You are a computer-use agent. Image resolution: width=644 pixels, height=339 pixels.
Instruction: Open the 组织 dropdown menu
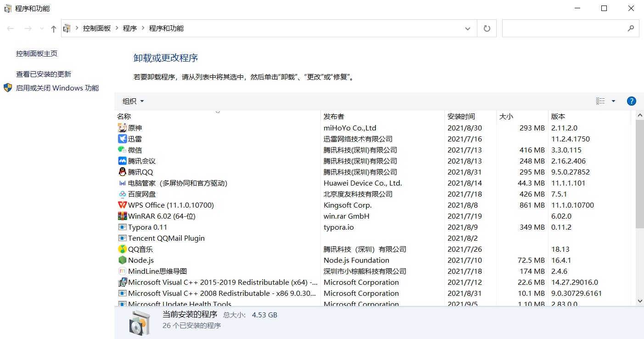point(133,101)
